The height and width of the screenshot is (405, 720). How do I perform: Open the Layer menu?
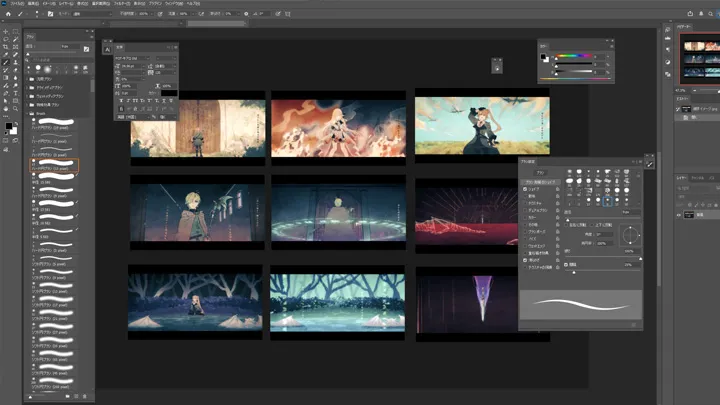(x=66, y=3)
